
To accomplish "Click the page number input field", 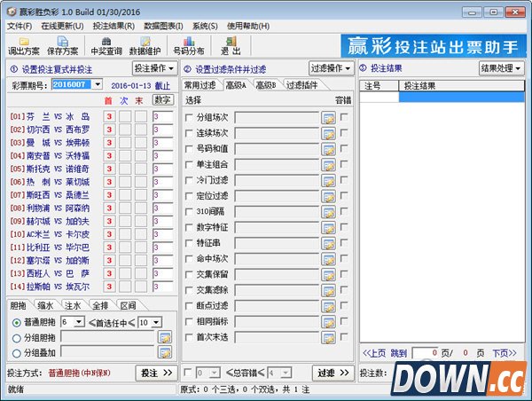I will pyautogui.click(x=426, y=353).
